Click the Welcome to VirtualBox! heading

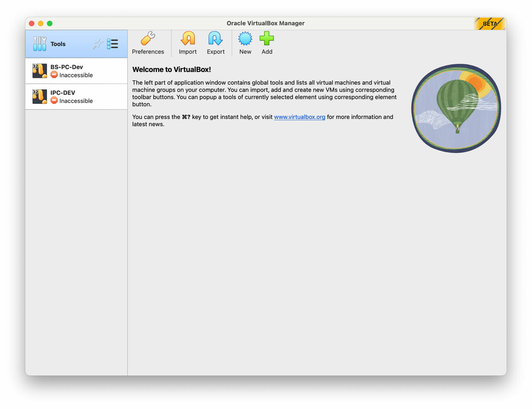[x=172, y=69]
